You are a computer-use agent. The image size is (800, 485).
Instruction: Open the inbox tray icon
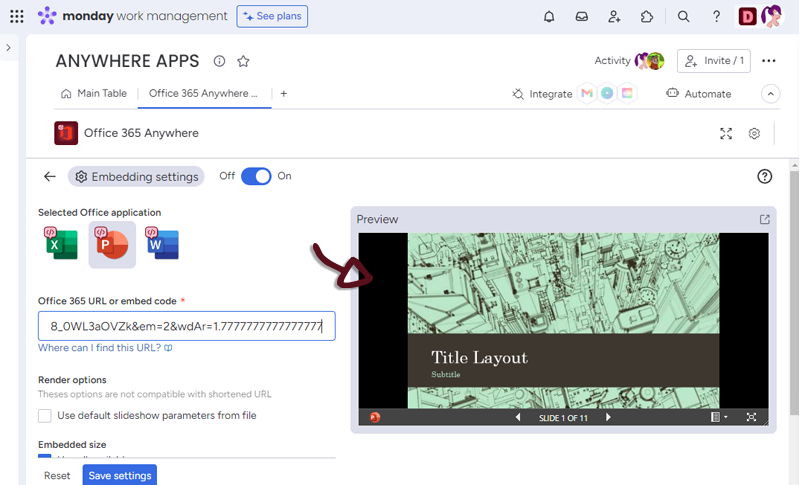(x=581, y=16)
